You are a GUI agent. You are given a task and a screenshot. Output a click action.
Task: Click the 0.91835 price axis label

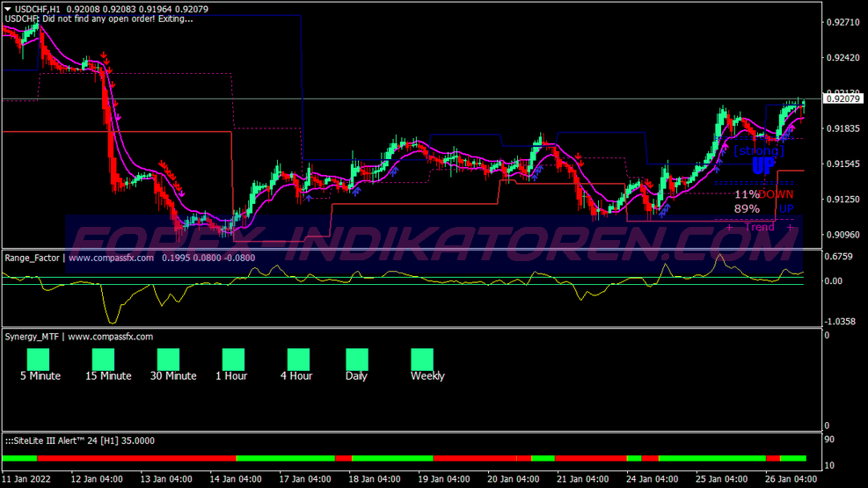(842, 128)
